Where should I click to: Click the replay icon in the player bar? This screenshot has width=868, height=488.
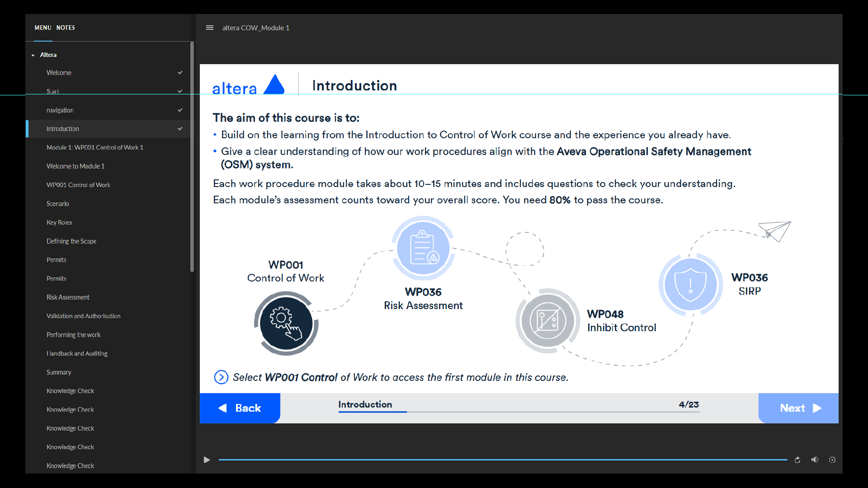797,460
